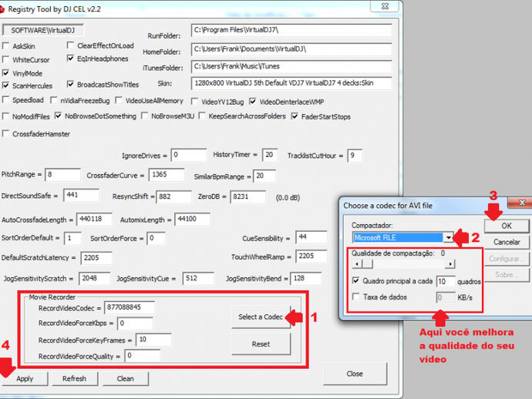Click Cancelar in codec dialog
Image resolution: width=532 pixels, height=399 pixels.
tap(507, 242)
